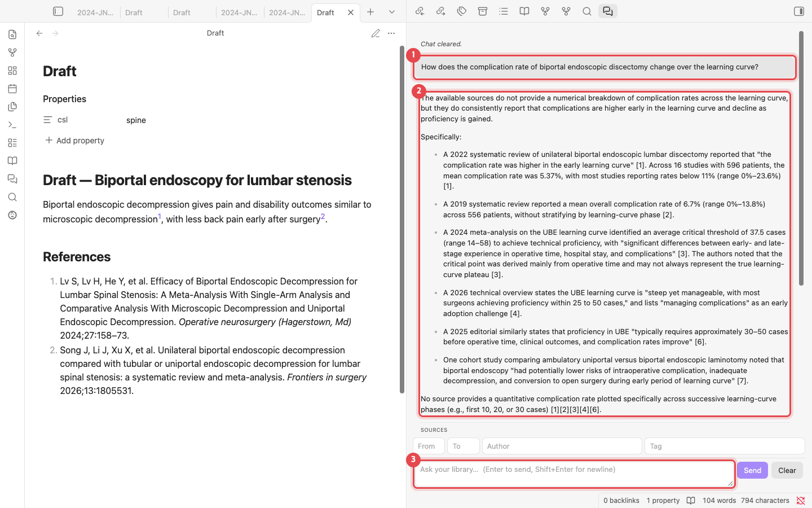812x508 pixels.
Task: Follow footnote reference 1 in the draft
Action: coord(160,217)
